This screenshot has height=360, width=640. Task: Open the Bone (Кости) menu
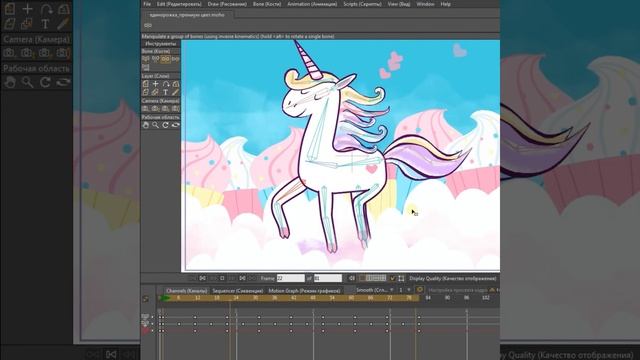coord(267,4)
